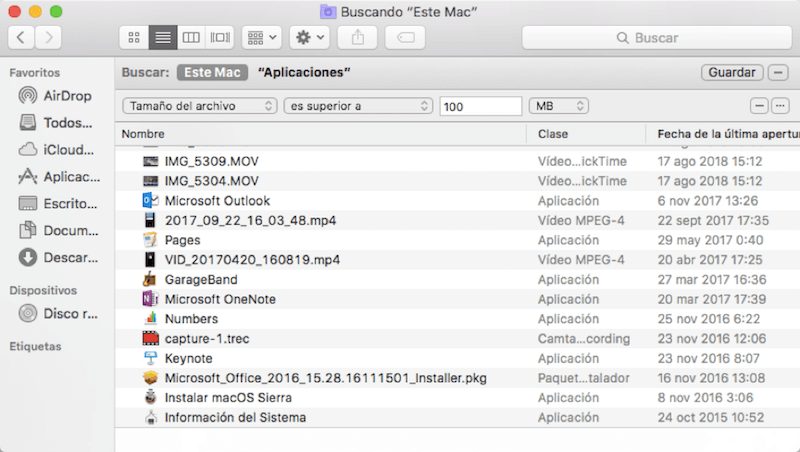Screen dimensions: 800x452
Task: Click the Camta...cording class cell
Action: click(584, 338)
